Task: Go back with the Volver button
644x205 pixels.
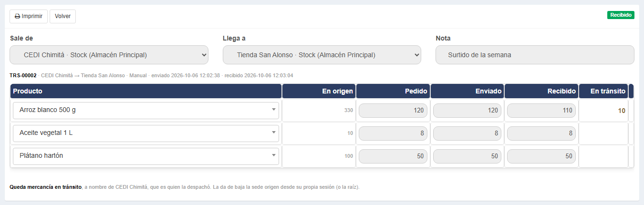Action: pyautogui.click(x=62, y=16)
